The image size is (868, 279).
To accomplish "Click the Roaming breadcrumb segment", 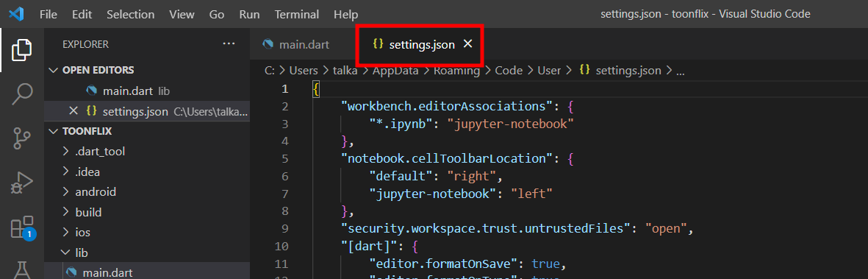I will [456, 71].
